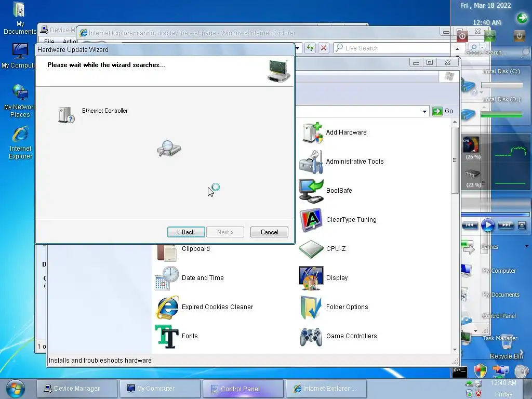Click scroll-down arrow in Control Panel list
This screenshot has width=532, height=399.
455,350
